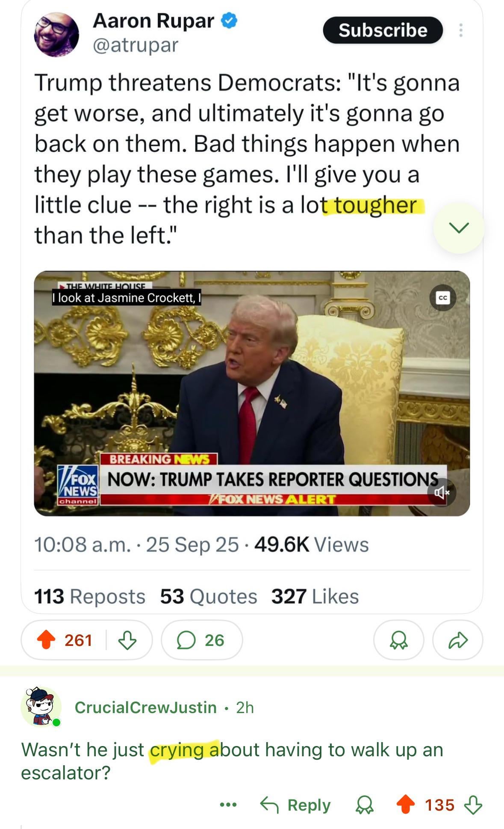Downvote CrucialCrewJustin's comment
Viewport: 504px width, 829px height.
[473, 804]
